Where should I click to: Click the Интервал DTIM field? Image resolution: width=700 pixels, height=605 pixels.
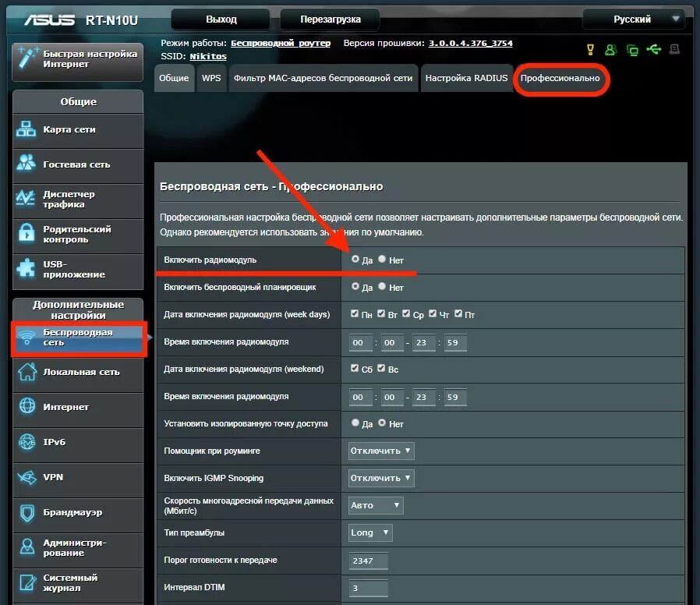point(368,588)
